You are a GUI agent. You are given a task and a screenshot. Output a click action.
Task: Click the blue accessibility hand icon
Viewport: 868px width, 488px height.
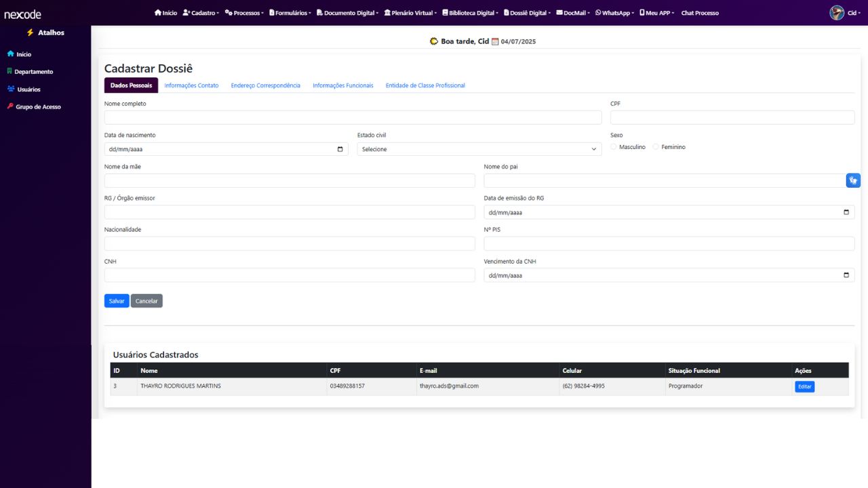point(853,180)
